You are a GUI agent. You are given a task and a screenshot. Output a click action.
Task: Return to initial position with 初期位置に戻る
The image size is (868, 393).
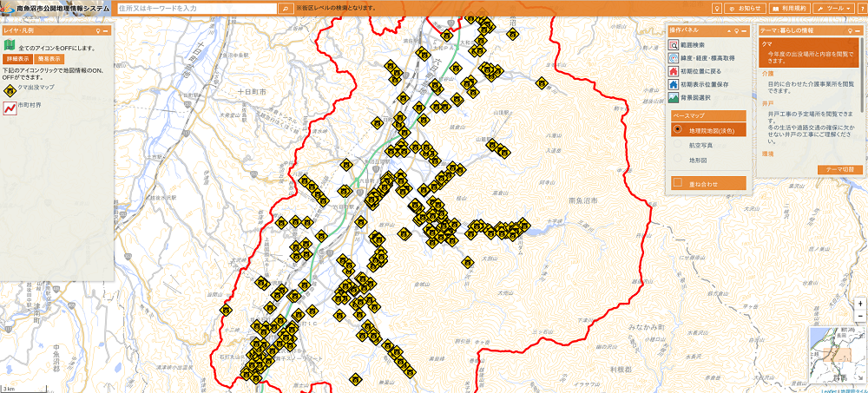coord(674,72)
